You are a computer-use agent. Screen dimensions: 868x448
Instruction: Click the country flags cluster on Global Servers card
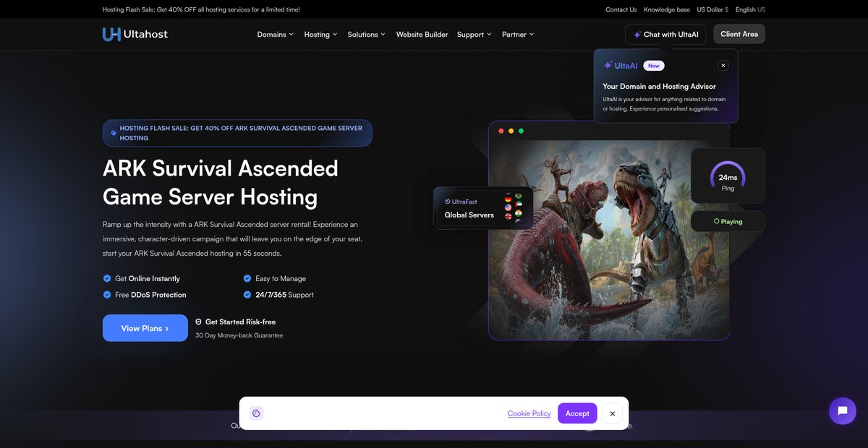513,208
